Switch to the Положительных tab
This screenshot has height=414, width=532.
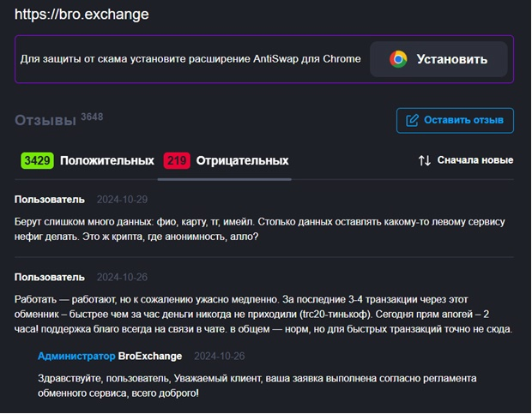(108, 160)
